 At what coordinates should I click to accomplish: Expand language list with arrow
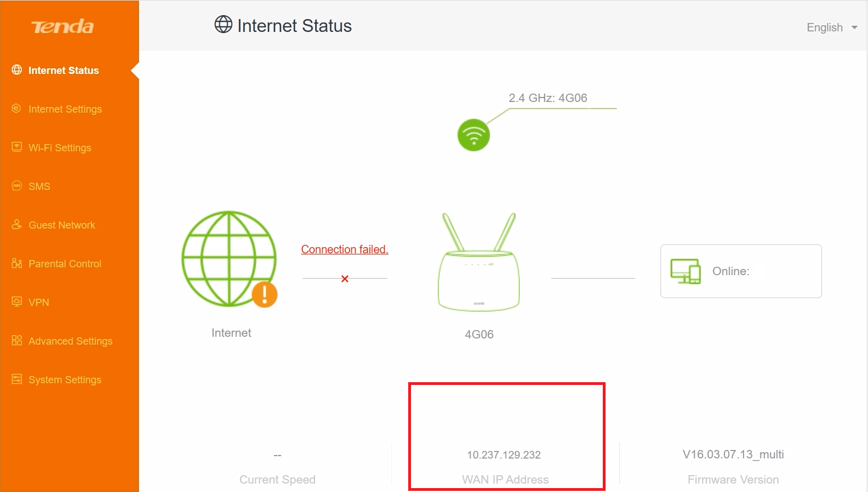click(x=855, y=27)
